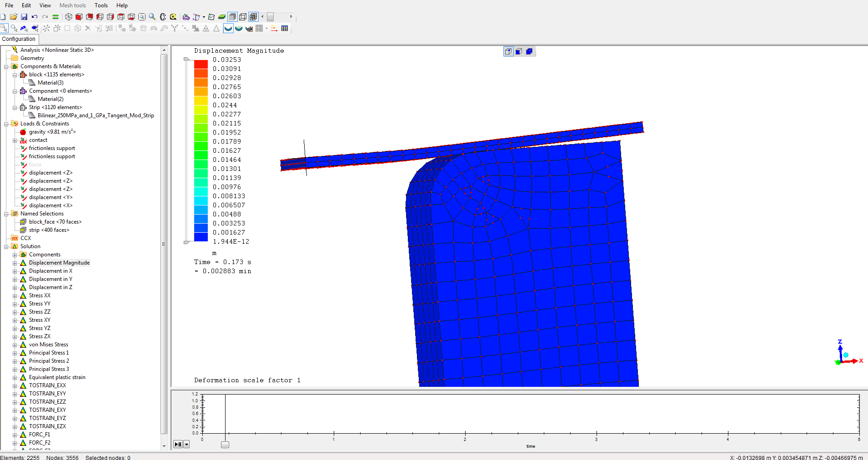
Task: Open the Tools menu
Action: [x=101, y=5]
